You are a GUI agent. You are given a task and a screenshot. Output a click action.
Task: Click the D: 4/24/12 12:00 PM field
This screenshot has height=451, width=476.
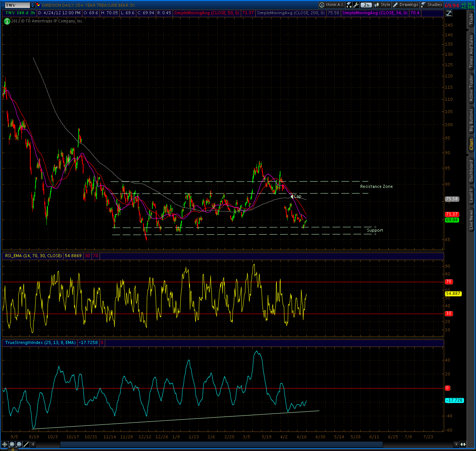tap(59, 13)
